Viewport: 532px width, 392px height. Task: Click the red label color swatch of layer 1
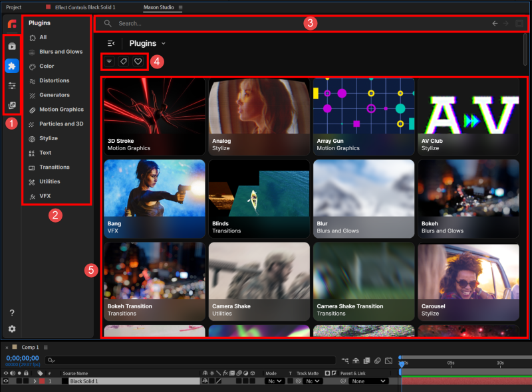click(41, 381)
